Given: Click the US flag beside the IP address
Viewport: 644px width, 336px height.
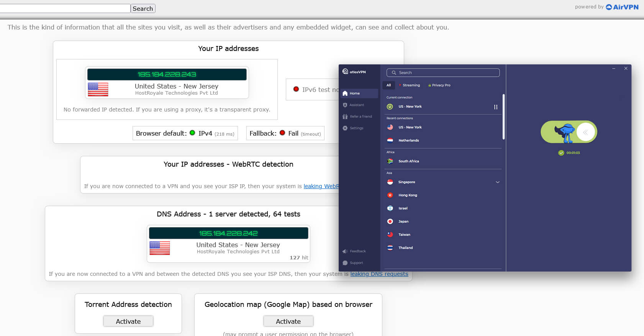Looking at the screenshot, I should pyautogui.click(x=98, y=90).
